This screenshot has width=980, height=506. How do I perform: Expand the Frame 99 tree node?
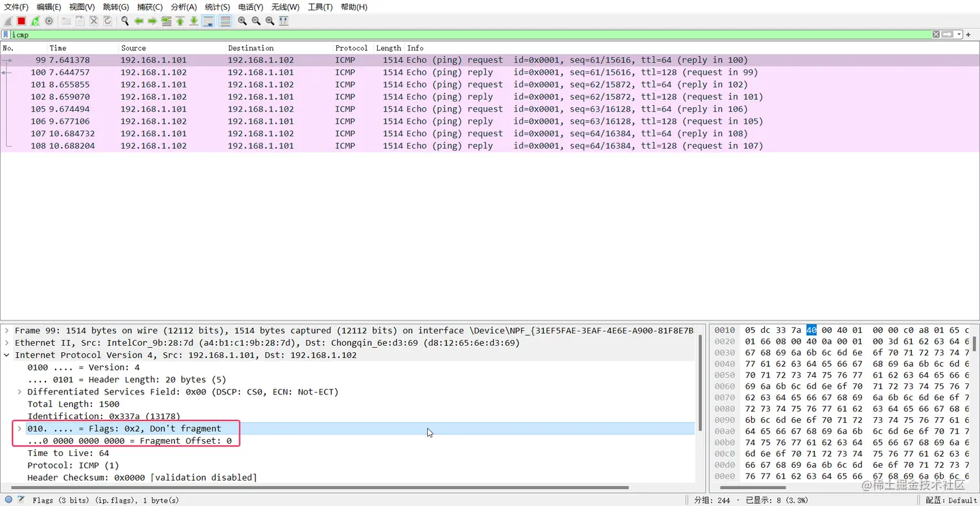pos(6,330)
